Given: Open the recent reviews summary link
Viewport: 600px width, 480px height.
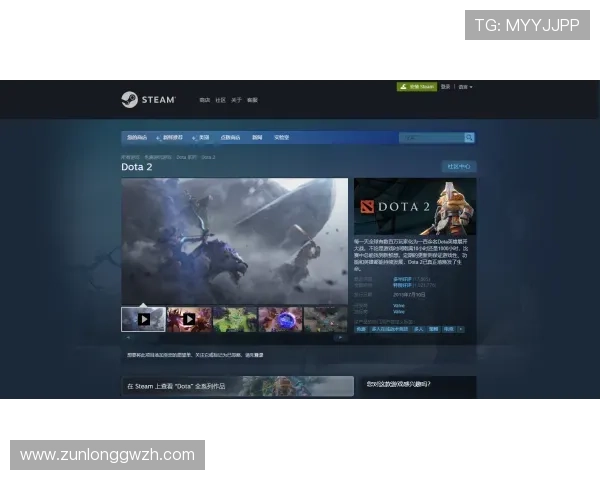Looking at the screenshot, I should (x=402, y=279).
